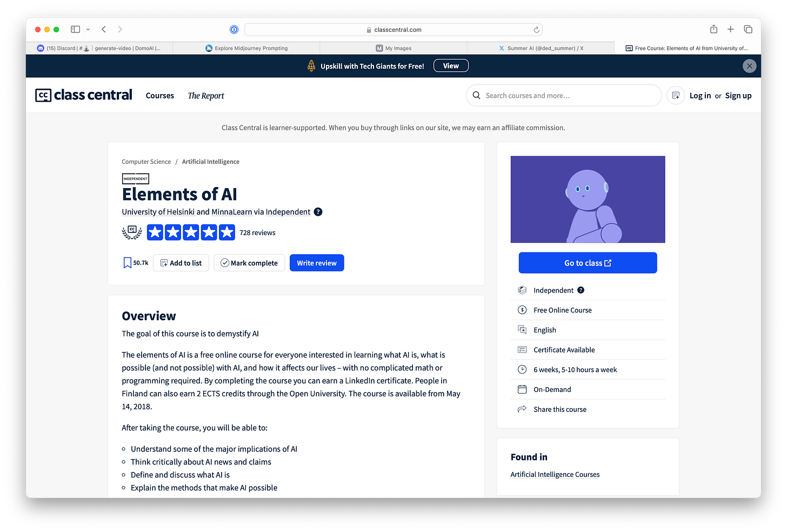Image resolution: width=787 pixels, height=532 pixels.
Task: Click the Log in link
Action: click(700, 96)
